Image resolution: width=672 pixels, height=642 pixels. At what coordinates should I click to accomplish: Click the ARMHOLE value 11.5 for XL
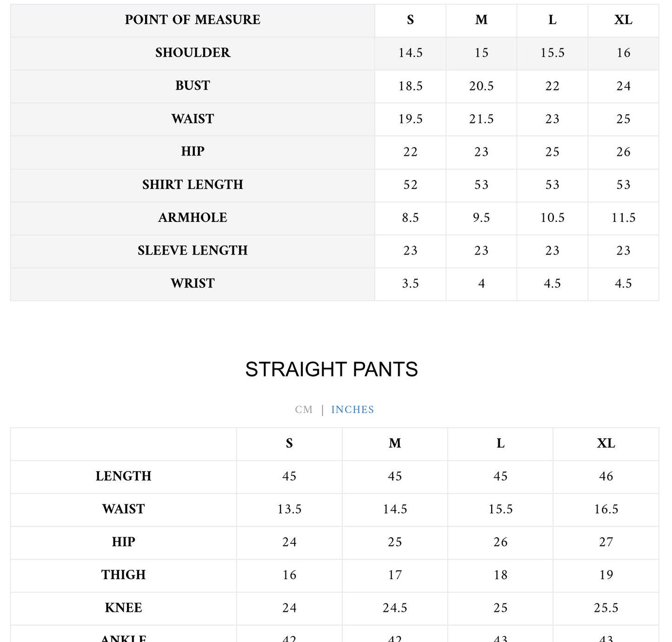(623, 218)
